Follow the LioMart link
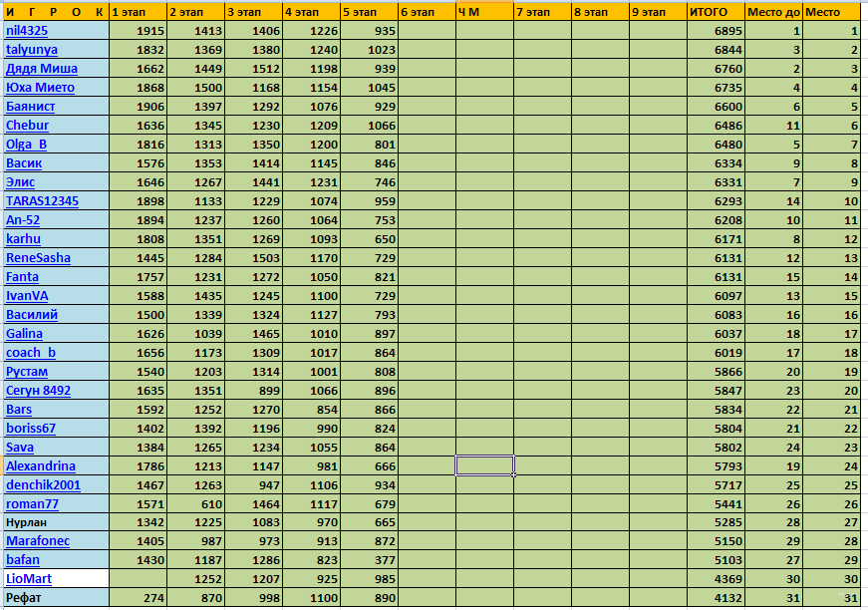The height and width of the screenshot is (610, 868). (x=29, y=578)
